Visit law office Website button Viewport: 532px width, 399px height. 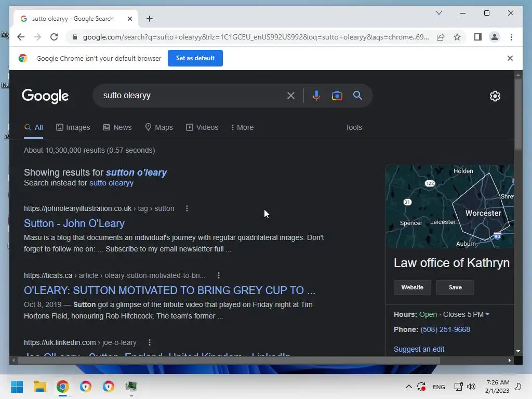click(412, 287)
